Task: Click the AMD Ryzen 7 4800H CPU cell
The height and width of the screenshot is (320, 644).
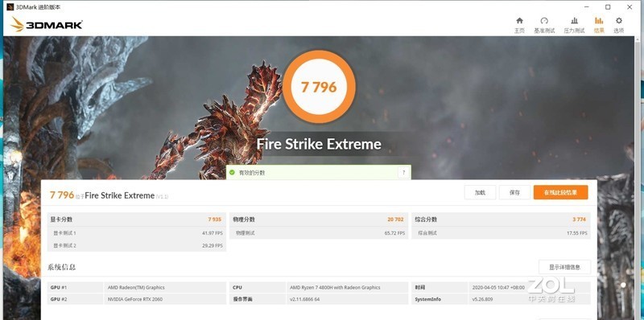Action: point(347,288)
